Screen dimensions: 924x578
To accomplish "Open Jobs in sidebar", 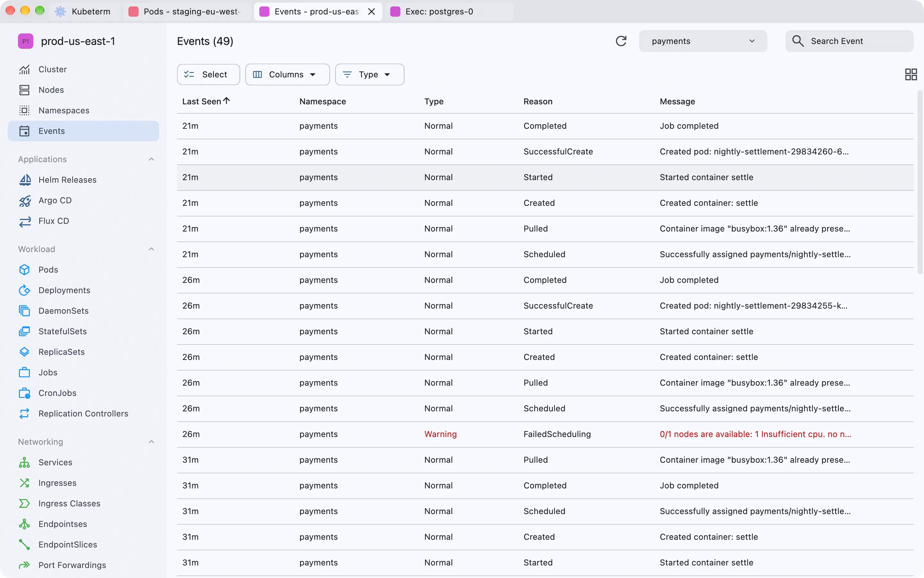I will pyautogui.click(x=83, y=372).
